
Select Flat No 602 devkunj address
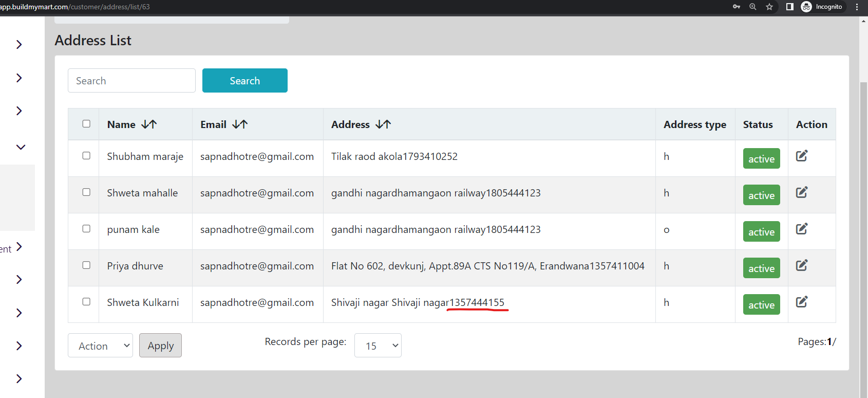point(488,266)
